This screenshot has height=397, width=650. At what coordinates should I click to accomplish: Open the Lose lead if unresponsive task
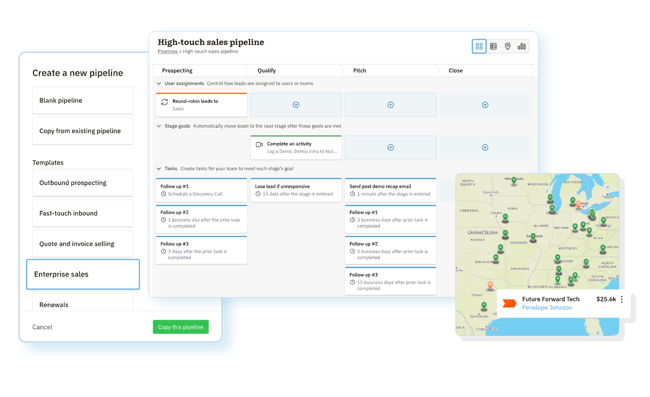coord(296,190)
